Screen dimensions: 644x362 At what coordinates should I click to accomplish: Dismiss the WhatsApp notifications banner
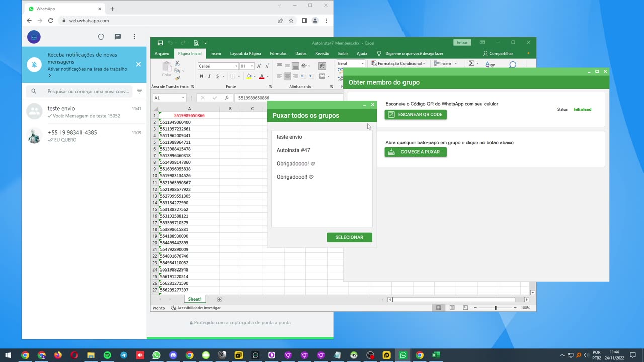[x=138, y=64]
